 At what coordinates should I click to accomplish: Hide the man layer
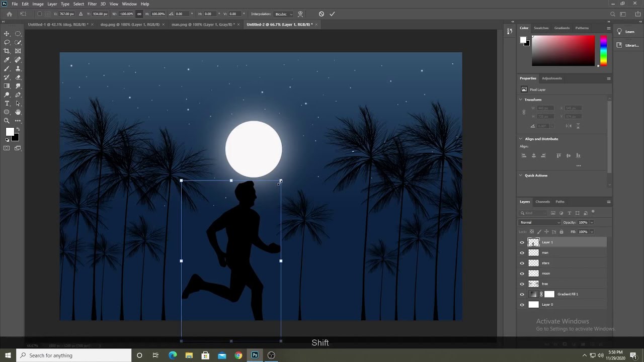tap(522, 253)
